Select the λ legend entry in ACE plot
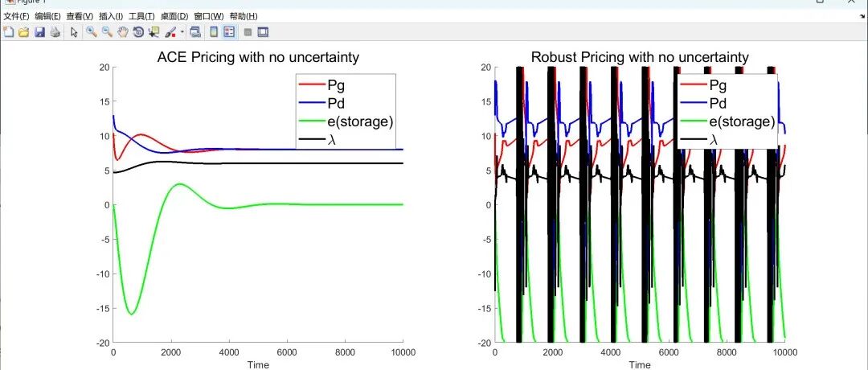The width and height of the screenshot is (868, 370). point(332,140)
